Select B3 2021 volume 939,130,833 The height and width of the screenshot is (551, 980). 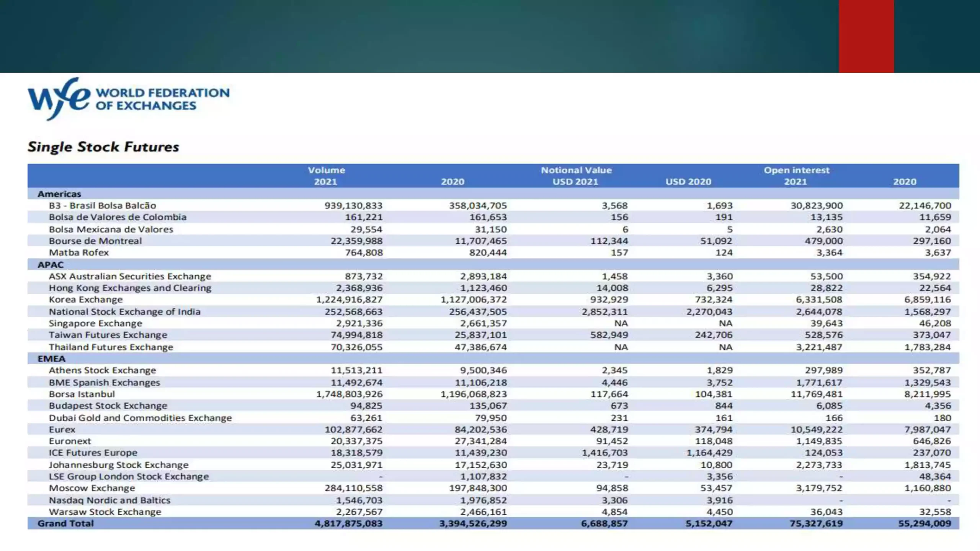[x=353, y=205]
